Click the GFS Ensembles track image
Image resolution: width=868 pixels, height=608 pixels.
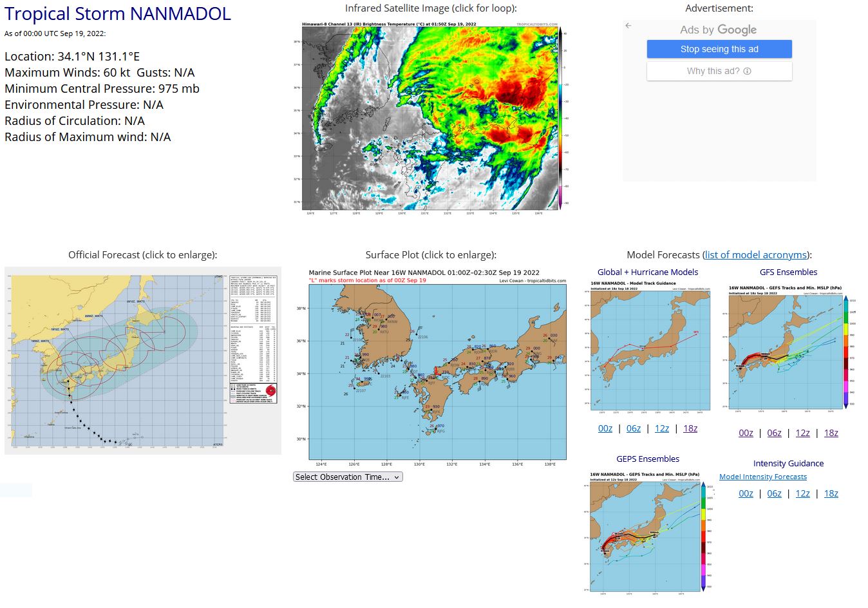point(788,351)
